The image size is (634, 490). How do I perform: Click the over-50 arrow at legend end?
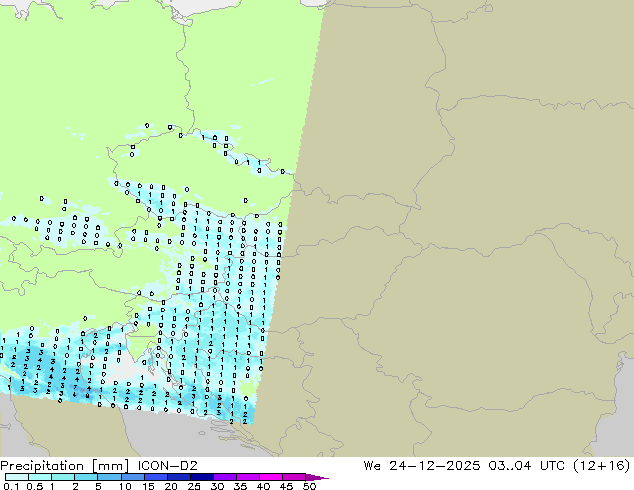pyautogui.click(x=317, y=477)
